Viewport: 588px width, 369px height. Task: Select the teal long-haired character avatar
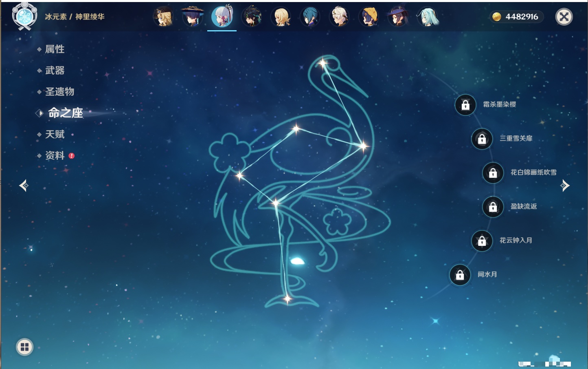428,17
